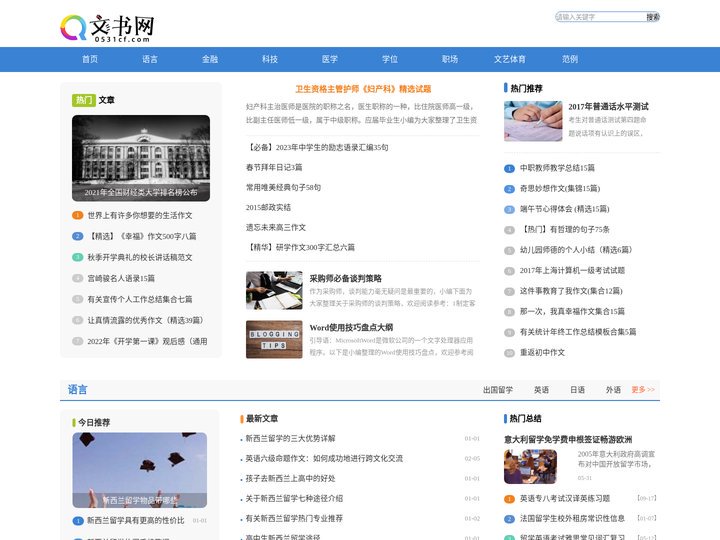
Task: Open 意大利留学免学费申根签证畅游欧洲 headline
Action: pos(568,439)
